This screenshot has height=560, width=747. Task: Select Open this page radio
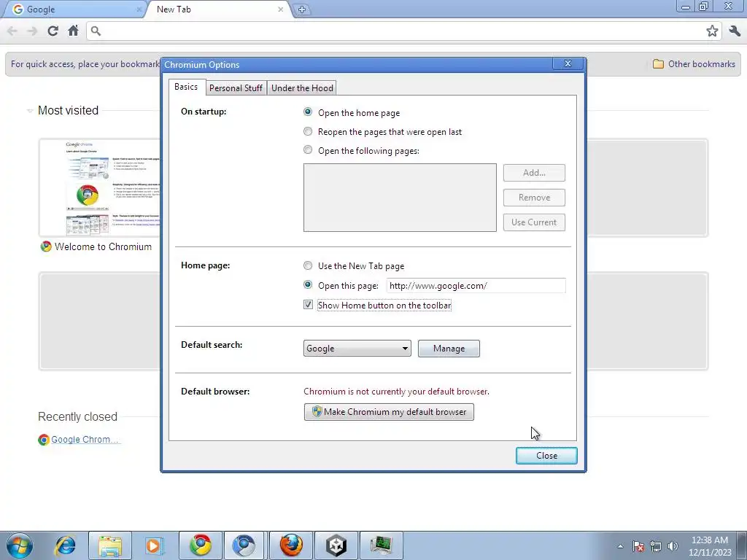coord(308,285)
